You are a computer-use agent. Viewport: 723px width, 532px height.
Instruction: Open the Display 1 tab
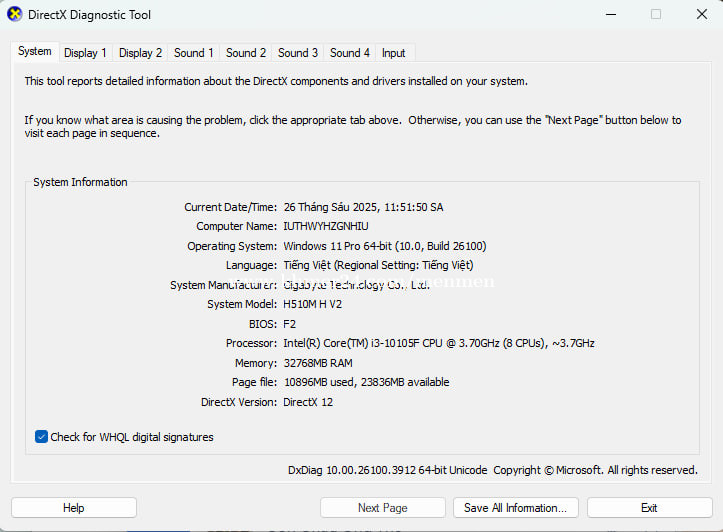tap(85, 53)
